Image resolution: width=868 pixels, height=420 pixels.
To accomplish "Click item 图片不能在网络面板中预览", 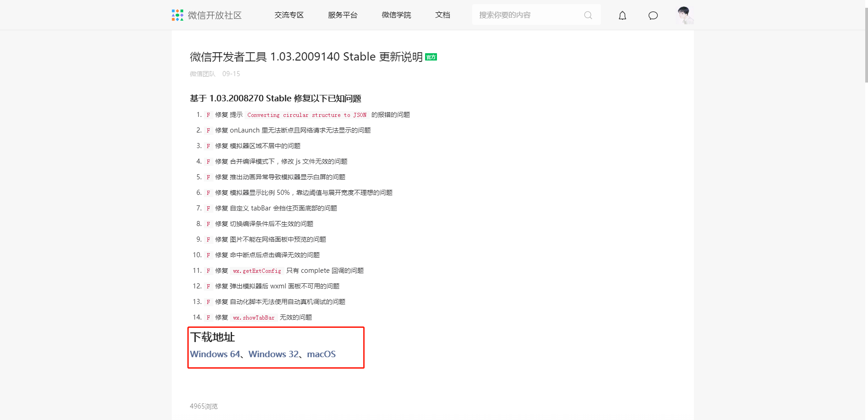I will point(271,239).
